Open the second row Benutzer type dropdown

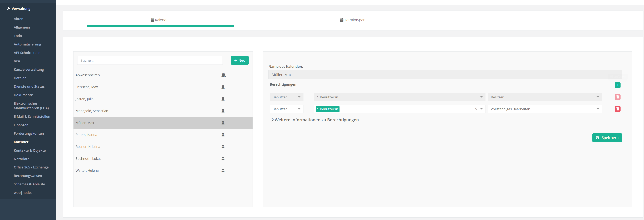tap(286, 109)
